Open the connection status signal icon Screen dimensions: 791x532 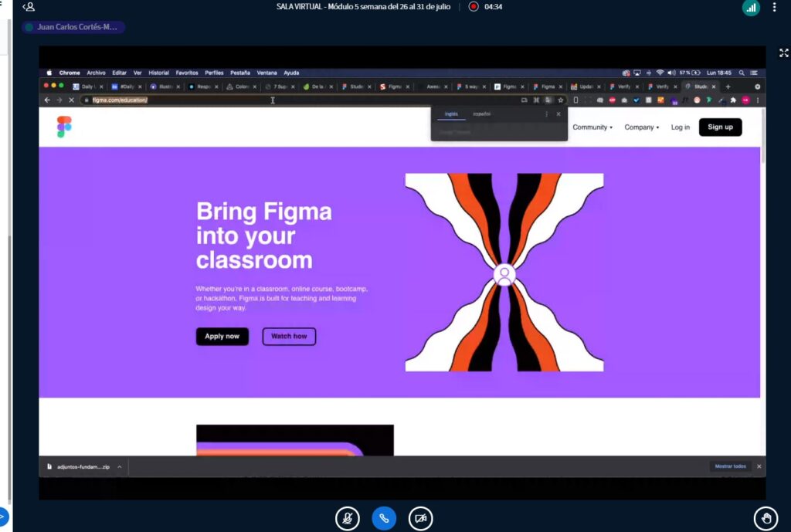point(751,7)
